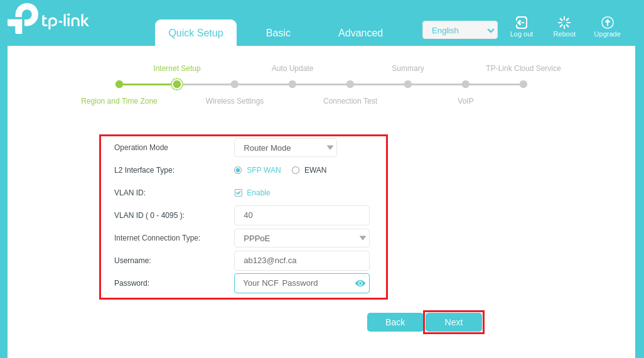This screenshot has height=358, width=644.
Task: Click the Internet Setup progress step dot
Action: (177, 84)
